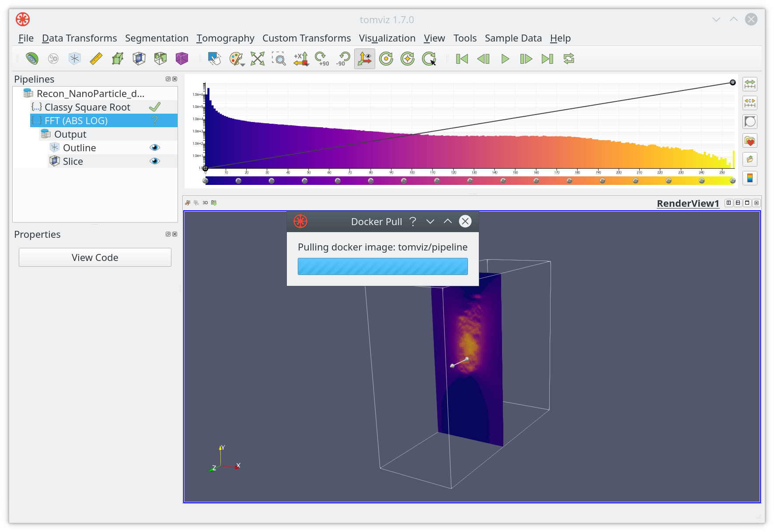Click the View Code button
The width and height of the screenshot is (774, 532).
[95, 257]
